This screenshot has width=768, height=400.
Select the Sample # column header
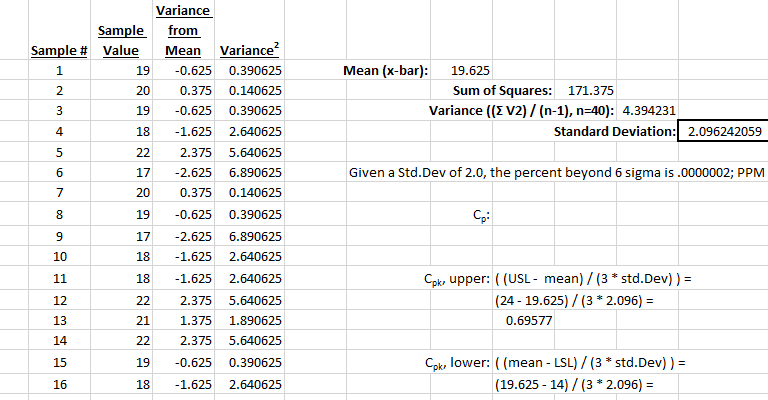[59, 50]
